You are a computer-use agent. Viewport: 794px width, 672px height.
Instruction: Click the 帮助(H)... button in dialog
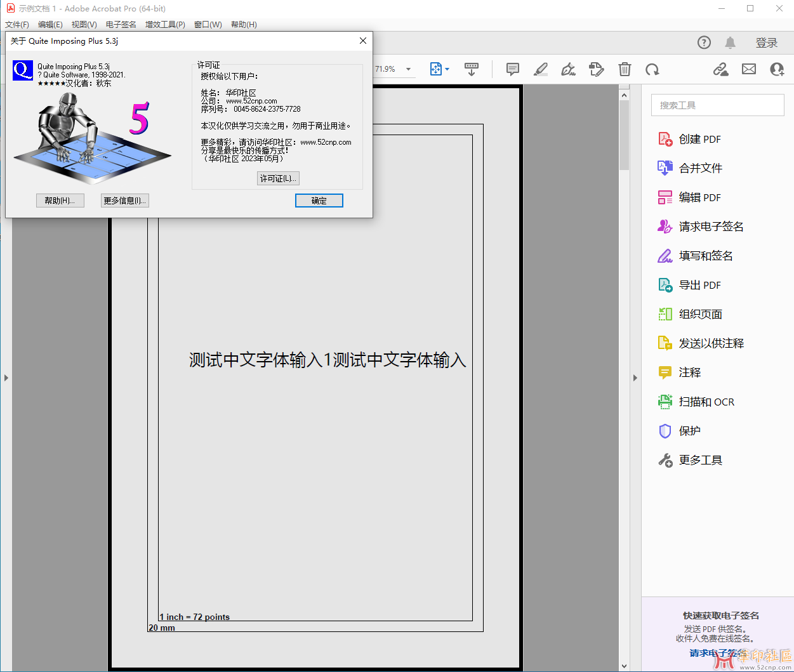60,201
